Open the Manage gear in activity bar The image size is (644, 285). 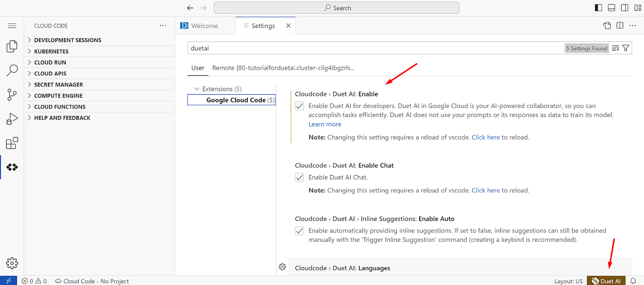12,263
